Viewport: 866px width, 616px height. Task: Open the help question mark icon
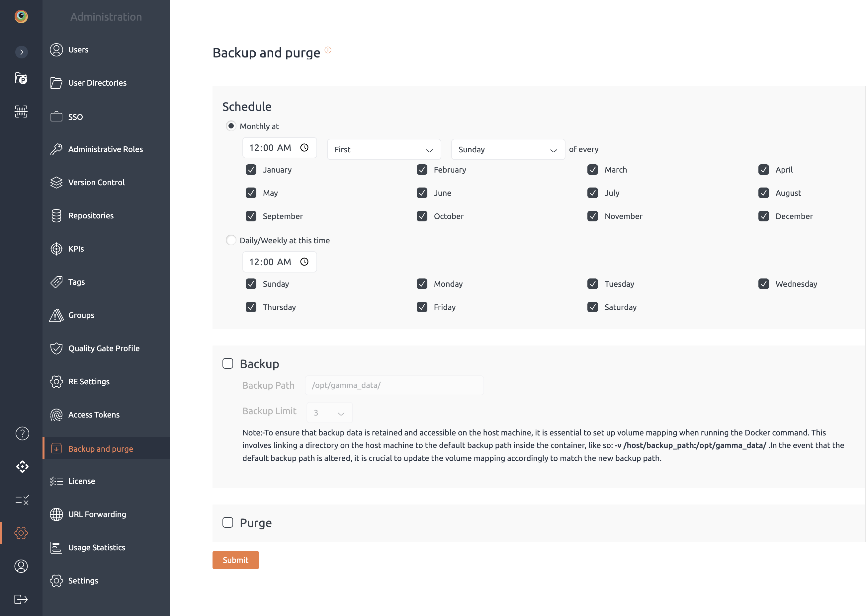(22, 433)
